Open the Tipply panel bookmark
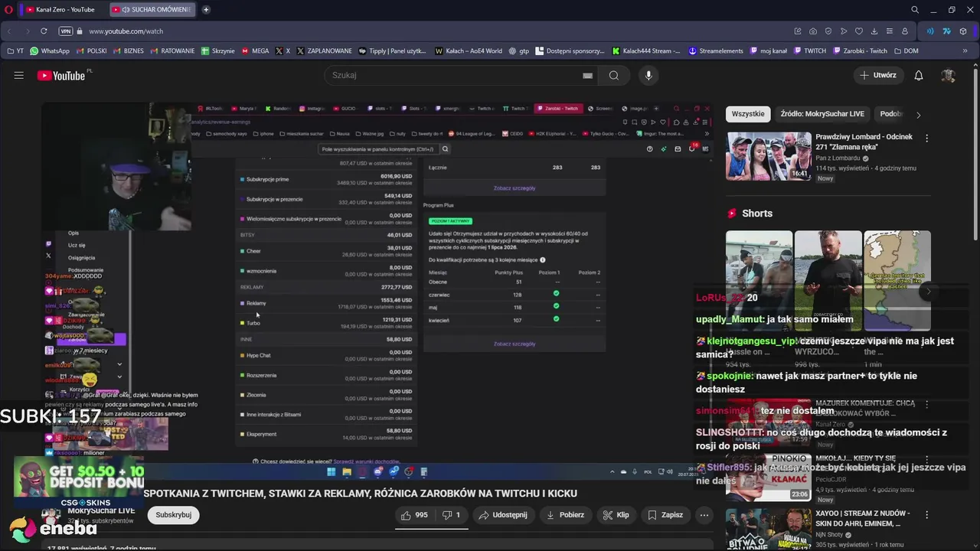 (x=392, y=51)
